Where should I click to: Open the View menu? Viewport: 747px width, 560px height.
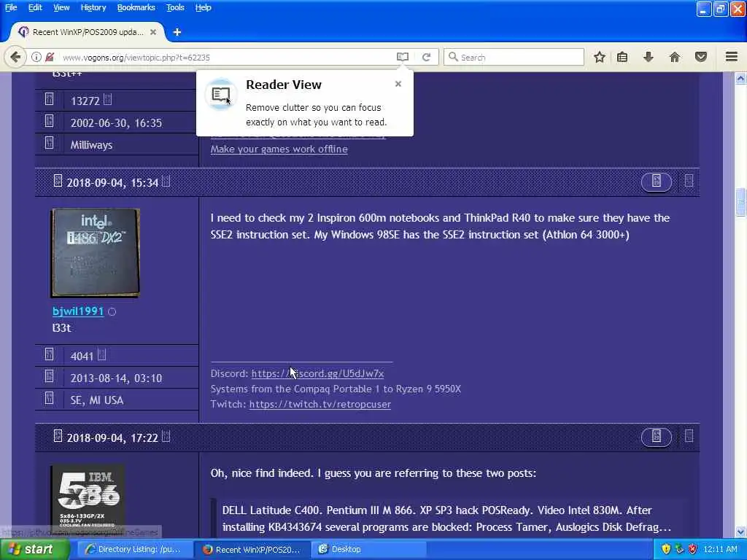(61, 7)
